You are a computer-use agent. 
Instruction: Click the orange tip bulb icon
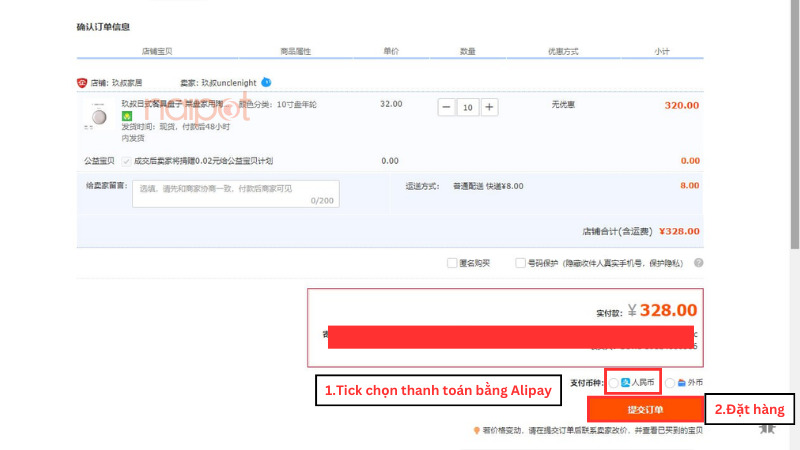pyautogui.click(x=477, y=431)
